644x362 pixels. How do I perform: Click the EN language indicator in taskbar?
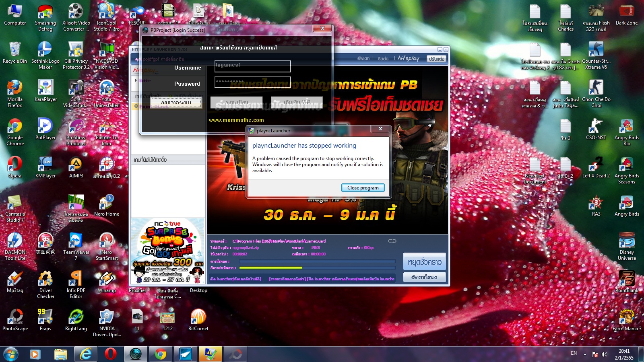pyautogui.click(x=574, y=353)
